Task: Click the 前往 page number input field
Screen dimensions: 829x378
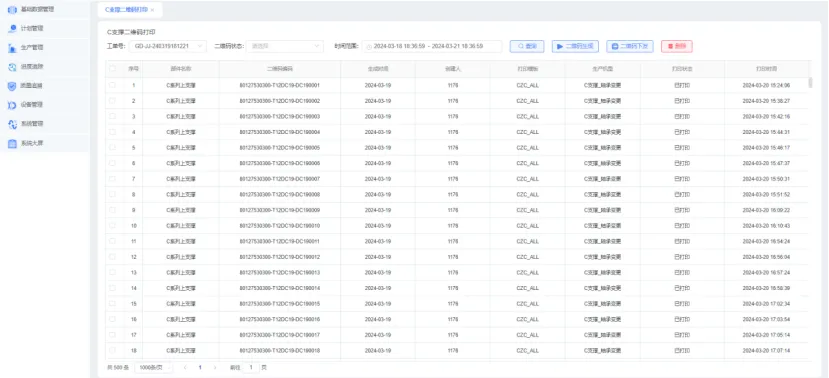Action: click(251, 367)
